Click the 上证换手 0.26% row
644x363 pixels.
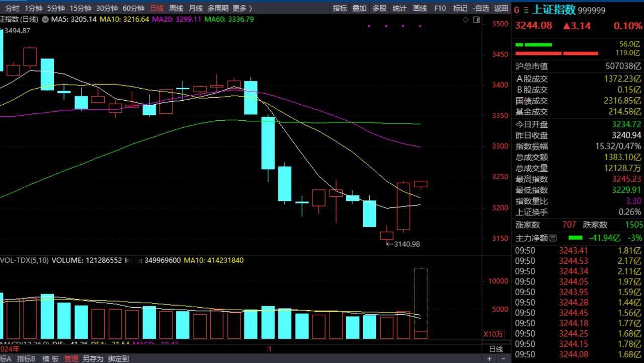tap(578, 212)
